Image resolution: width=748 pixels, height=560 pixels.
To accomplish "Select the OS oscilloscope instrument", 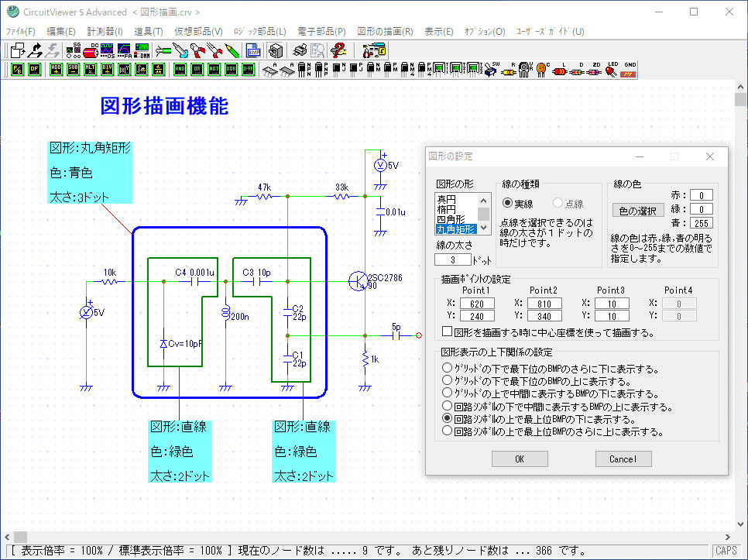I will (x=108, y=50).
